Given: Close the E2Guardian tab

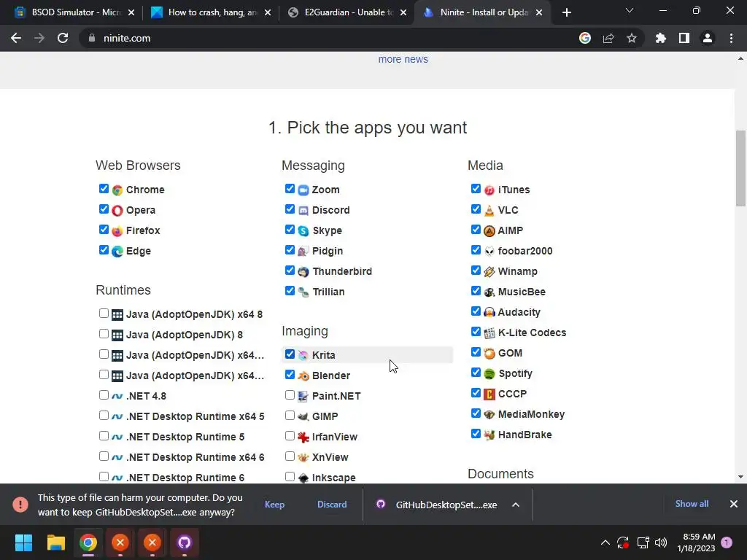Looking at the screenshot, I should pos(403,12).
